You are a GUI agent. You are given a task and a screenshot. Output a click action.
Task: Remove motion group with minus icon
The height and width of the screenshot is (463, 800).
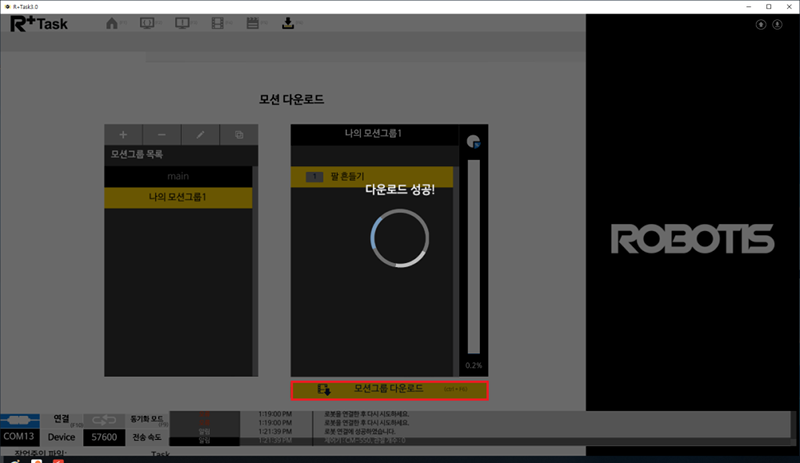[162, 134]
